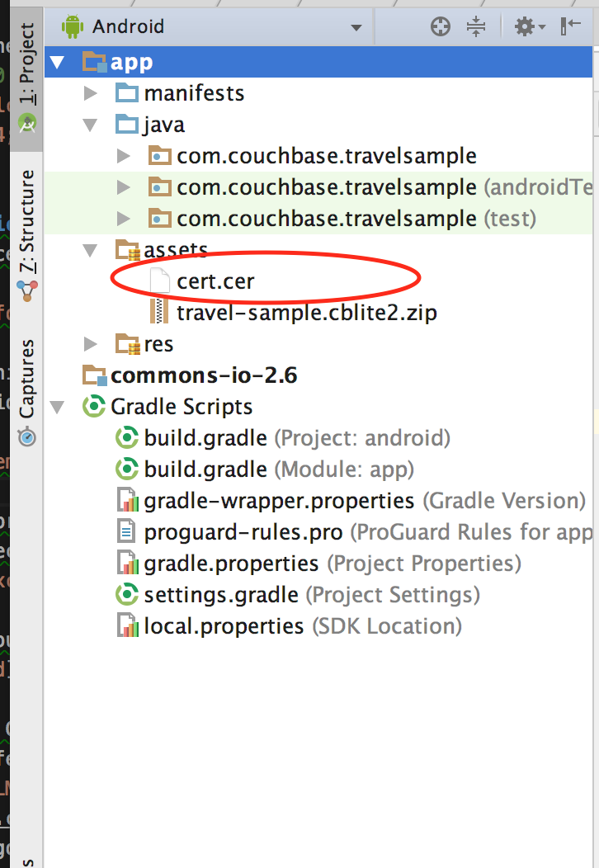Click the java folder icon
Image resolution: width=599 pixels, height=868 pixels.
pos(127,124)
